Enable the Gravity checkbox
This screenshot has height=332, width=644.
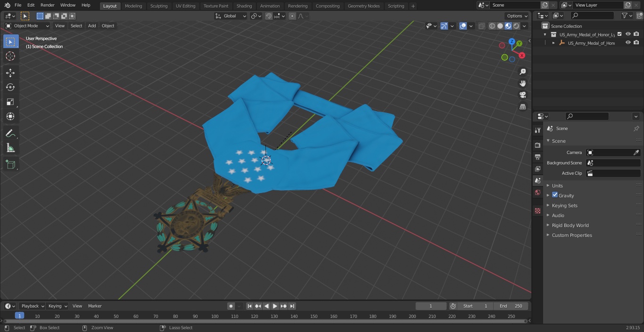(x=555, y=195)
